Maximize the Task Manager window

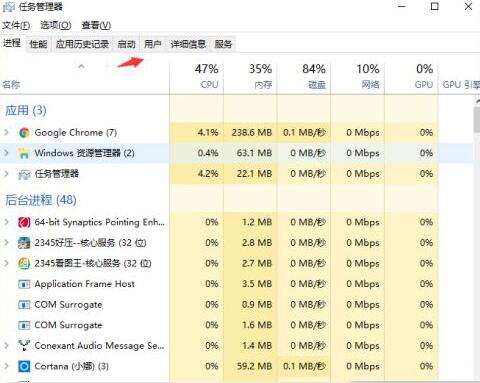point(435,6)
